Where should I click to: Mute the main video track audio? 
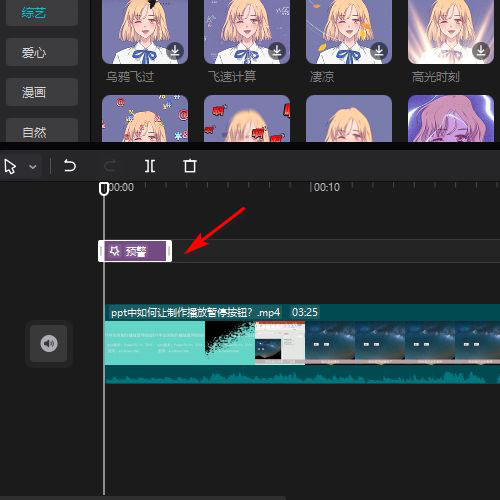(x=49, y=343)
